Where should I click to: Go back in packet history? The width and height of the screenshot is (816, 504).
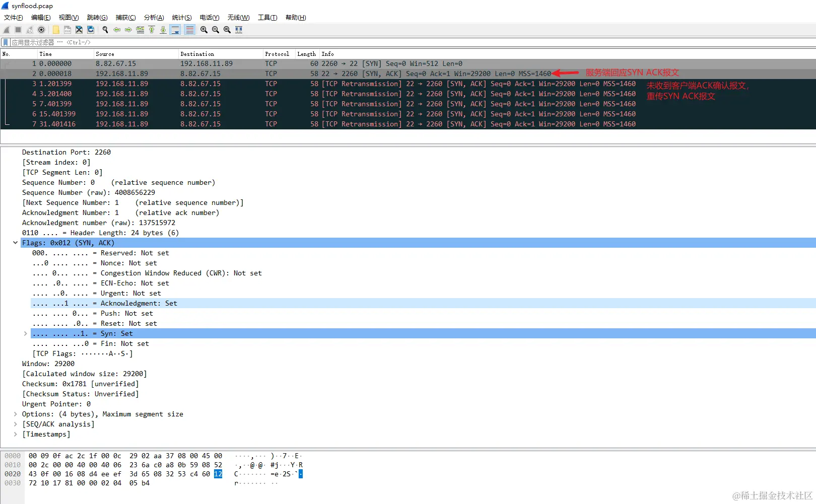[x=117, y=30]
